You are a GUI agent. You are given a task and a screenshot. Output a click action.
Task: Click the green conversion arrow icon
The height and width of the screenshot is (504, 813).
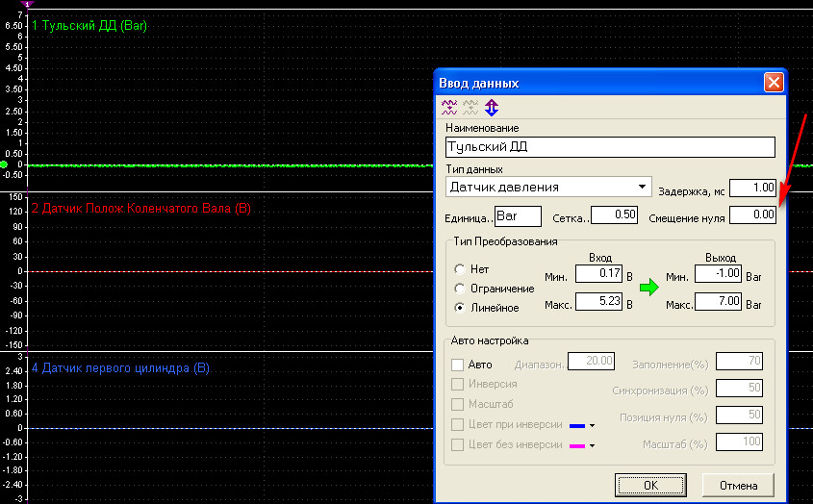tap(648, 287)
